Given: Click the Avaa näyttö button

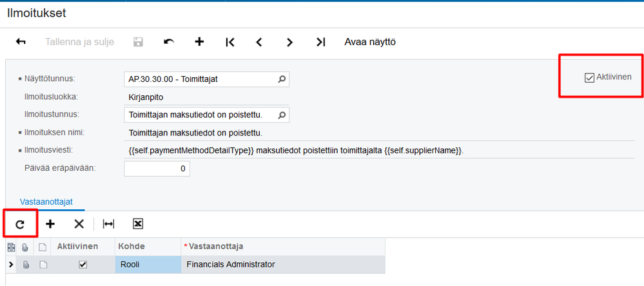Looking at the screenshot, I should pos(370,42).
